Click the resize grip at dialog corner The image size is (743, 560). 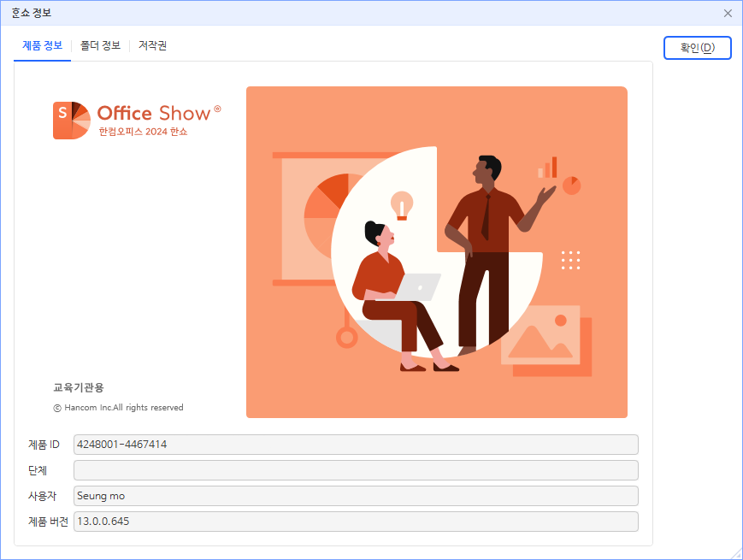point(736,554)
